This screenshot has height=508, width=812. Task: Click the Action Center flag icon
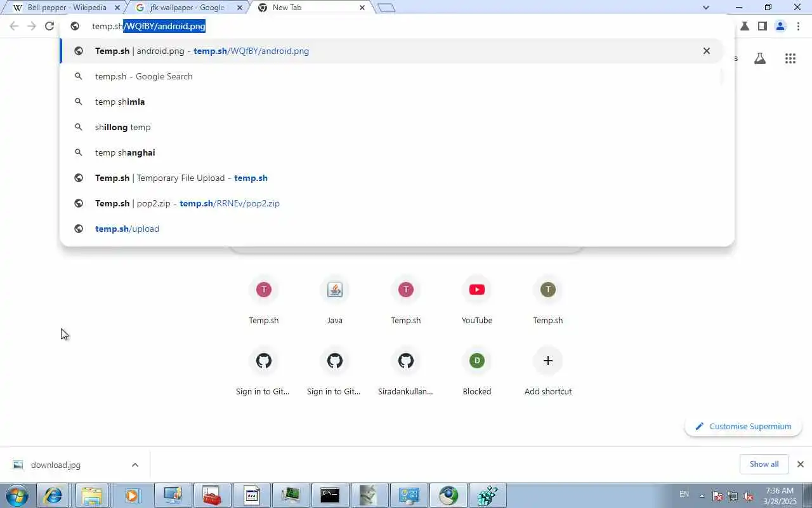click(x=717, y=496)
